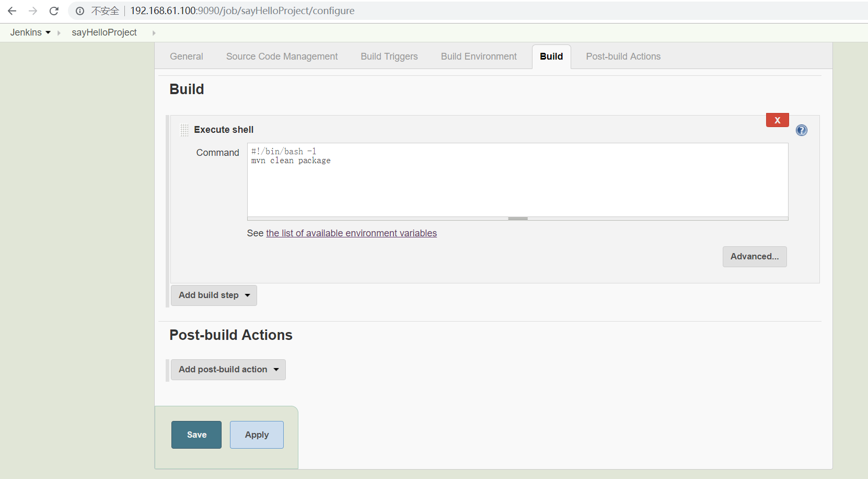The image size is (868, 479).
Task: Open the Add build step dropdown
Action: click(214, 295)
